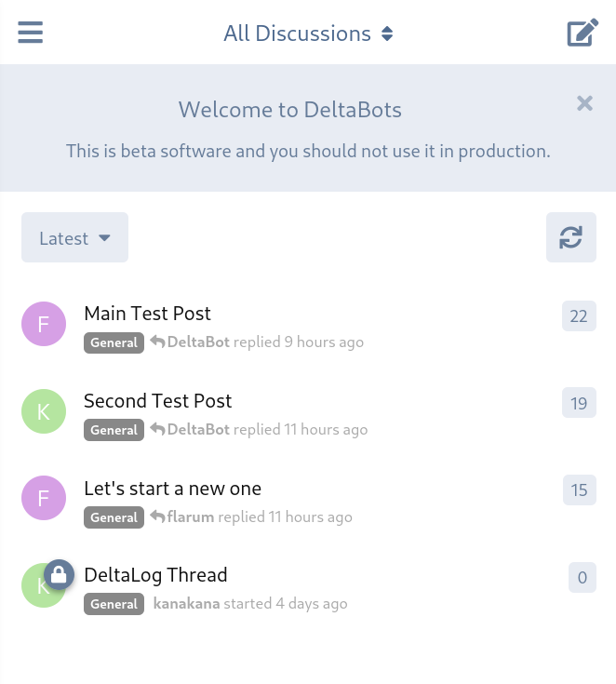The image size is (616, 684).
Task: Click 'flarum replied 11 hours ago' text
Action: 260,516
